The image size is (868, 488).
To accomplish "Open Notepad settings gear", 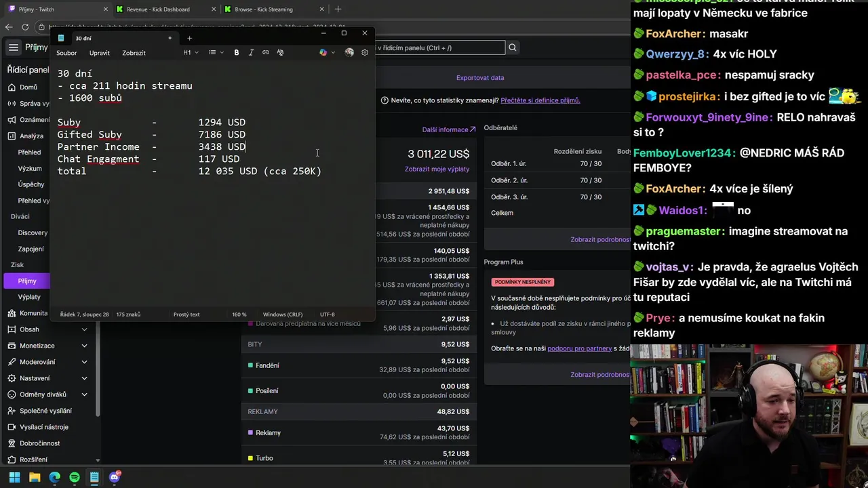I will click(x=365, y=52).
